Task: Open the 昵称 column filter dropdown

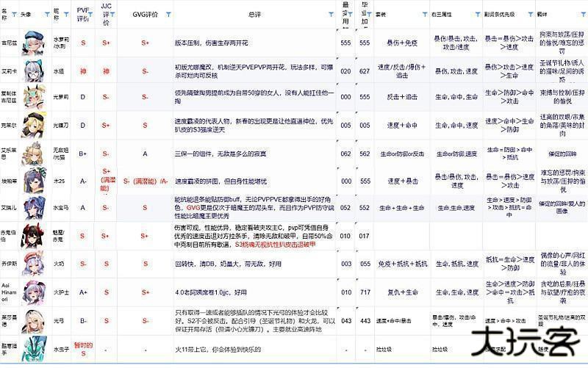Action: point(66,15)
